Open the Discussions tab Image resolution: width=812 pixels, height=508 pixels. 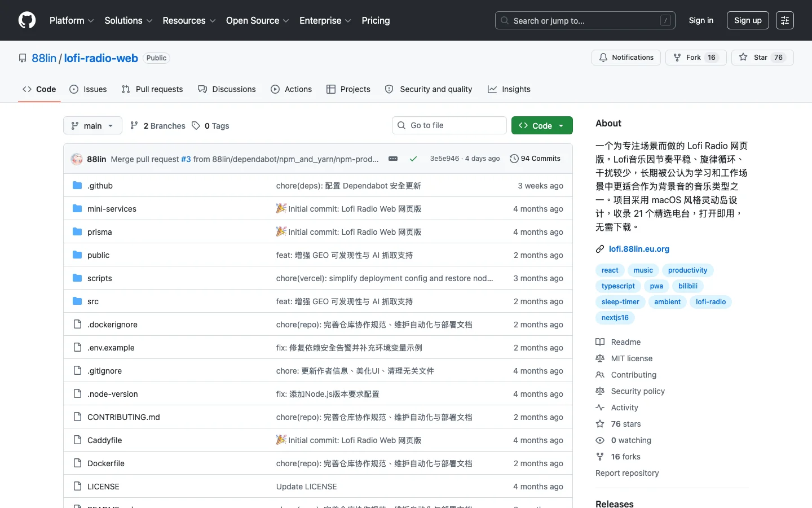click(227, 89)
